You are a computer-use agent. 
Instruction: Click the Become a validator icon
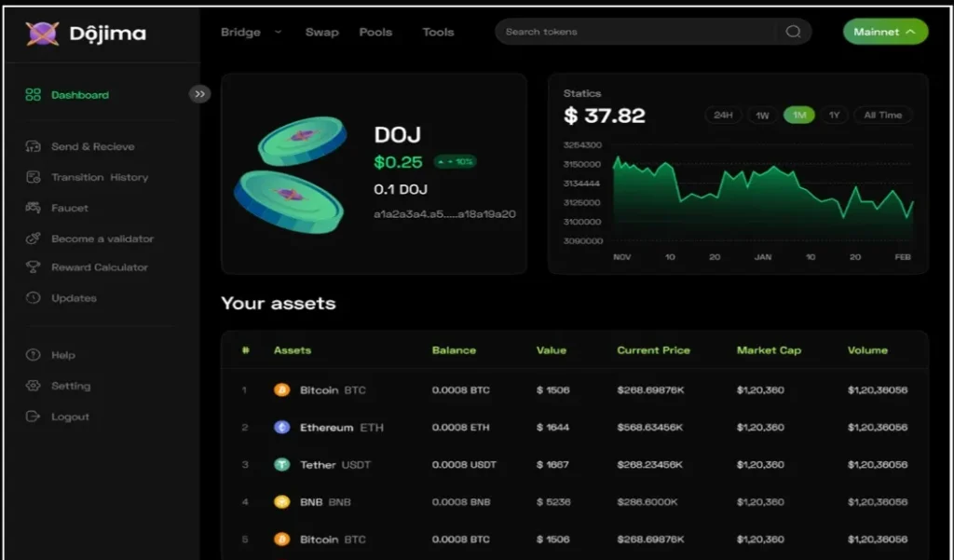point(33,239)
